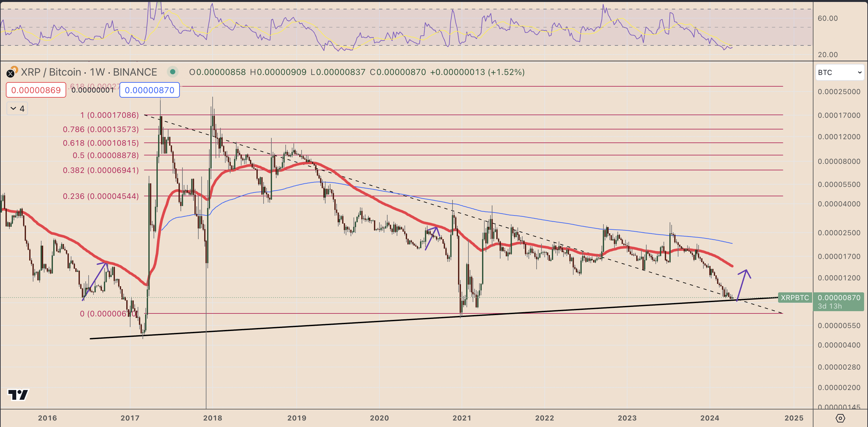Select the 0.5 Fibonacci level at 0.00008878
This screenshot has width=868, height=427.
click(x=105, y=155)
